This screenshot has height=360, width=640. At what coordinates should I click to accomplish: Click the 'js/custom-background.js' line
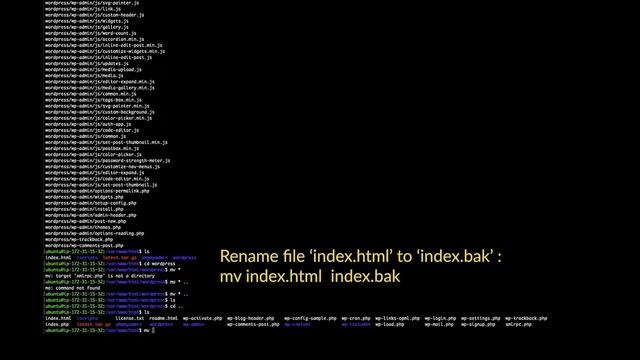pos(100,112)
